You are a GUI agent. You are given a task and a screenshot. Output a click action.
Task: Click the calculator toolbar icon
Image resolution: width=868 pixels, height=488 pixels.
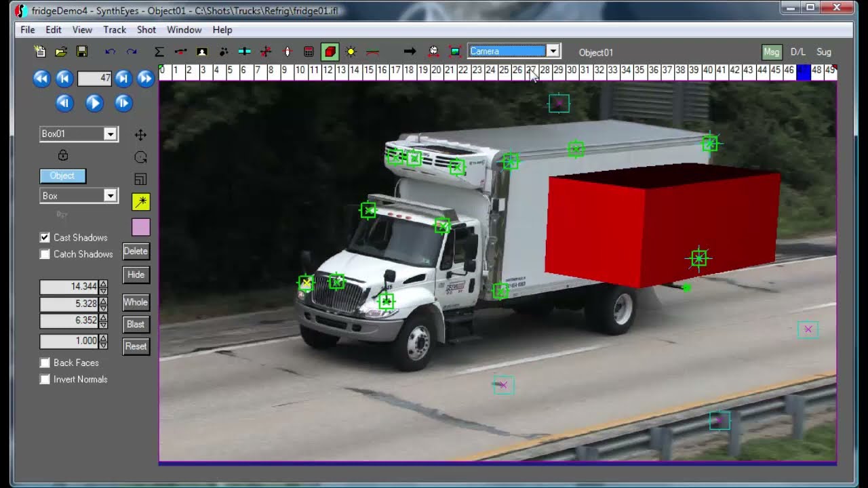pos(309,52)
